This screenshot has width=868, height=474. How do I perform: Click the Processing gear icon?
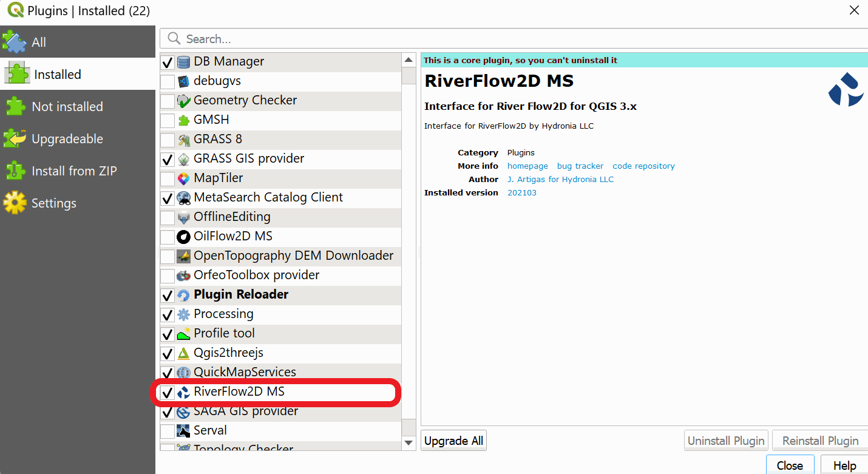pos(183,314)
